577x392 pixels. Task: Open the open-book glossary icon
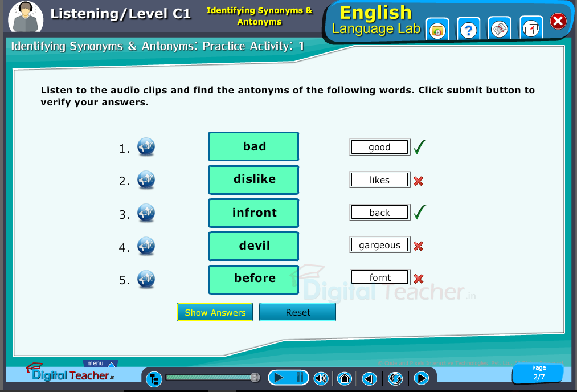500,30
